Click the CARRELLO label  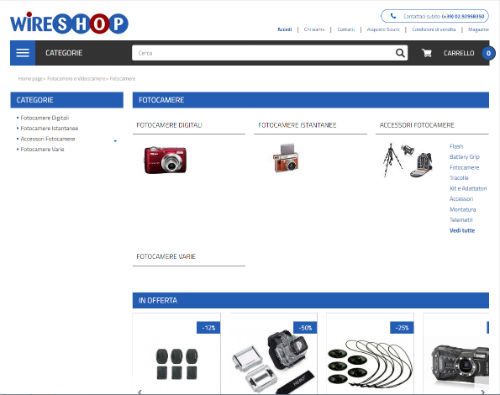tap(459, 53)
